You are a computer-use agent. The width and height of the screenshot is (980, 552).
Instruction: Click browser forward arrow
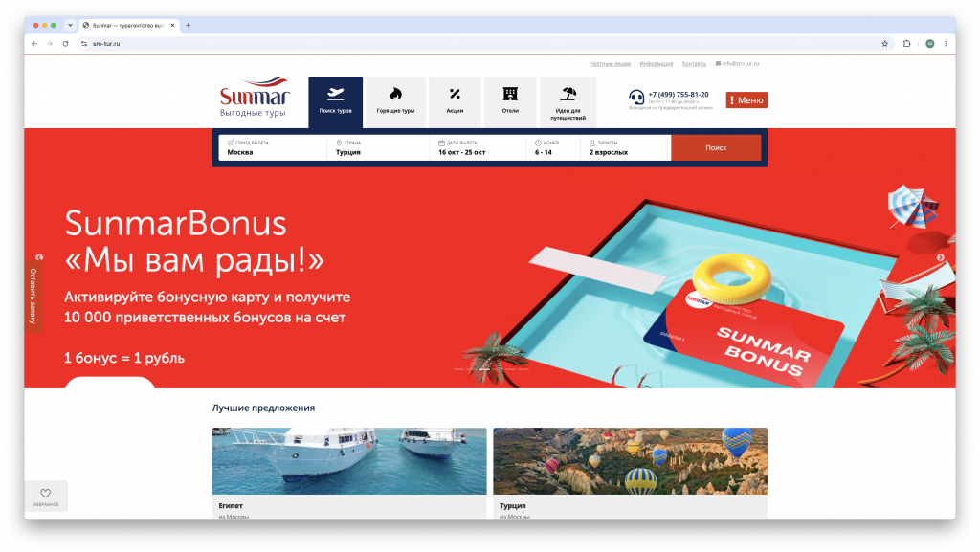(50, 44)
